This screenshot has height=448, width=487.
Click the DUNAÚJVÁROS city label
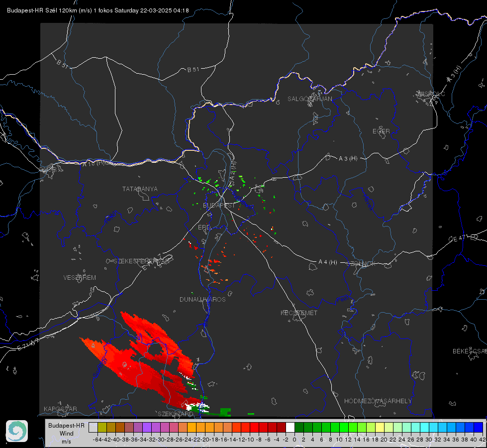pyautogui.click(x=202, y=299)
